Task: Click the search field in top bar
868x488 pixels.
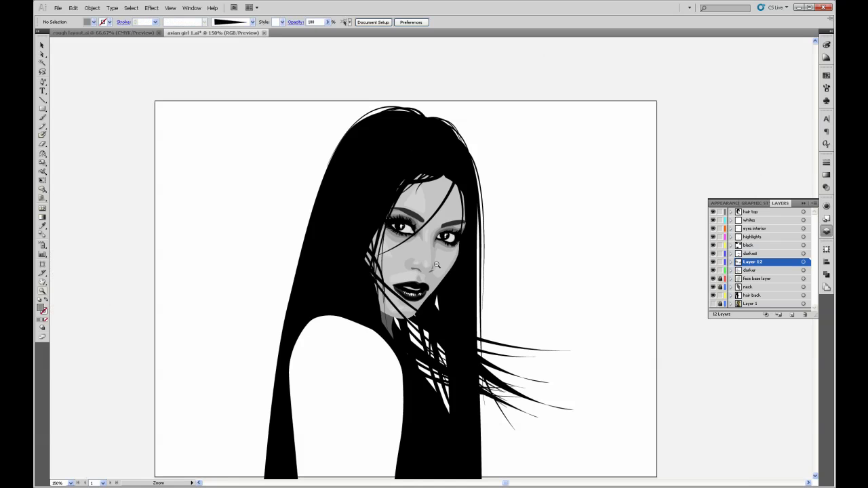Action: pos(725,7)
